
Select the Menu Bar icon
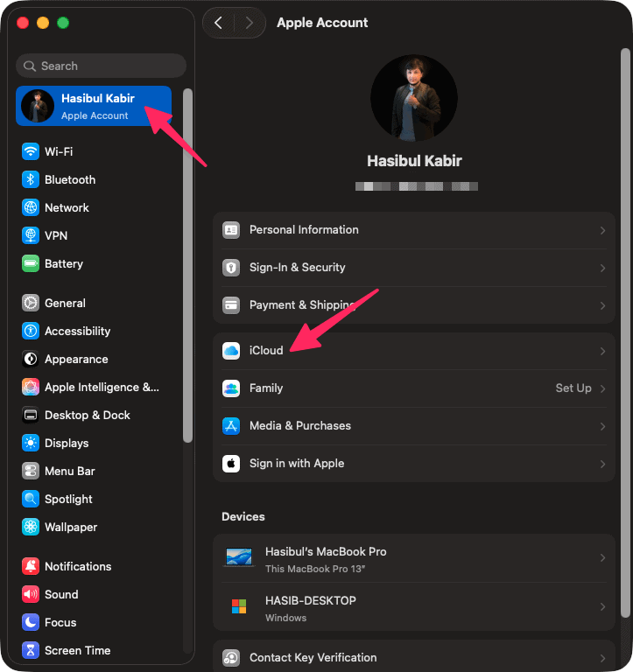coord(31,471)
